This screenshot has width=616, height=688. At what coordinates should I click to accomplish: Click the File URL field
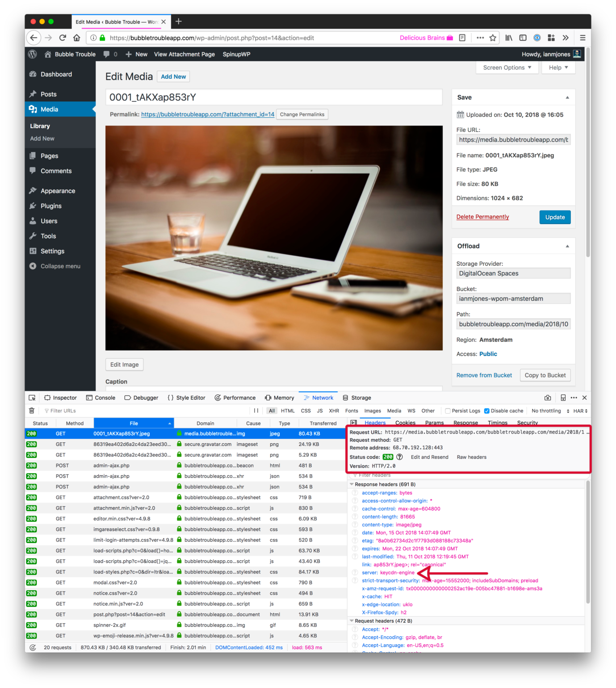coord(513,140)
